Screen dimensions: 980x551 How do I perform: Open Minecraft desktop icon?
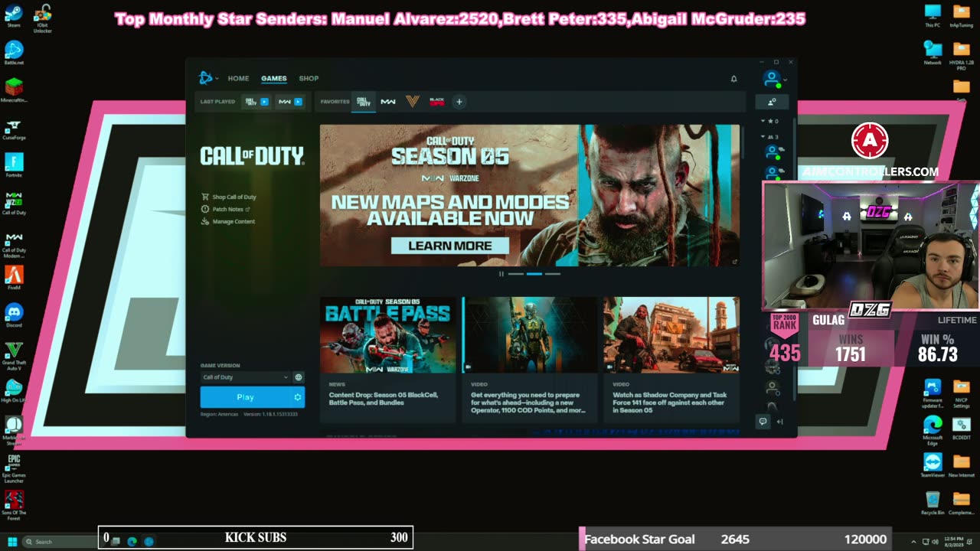tap(14, 90)
